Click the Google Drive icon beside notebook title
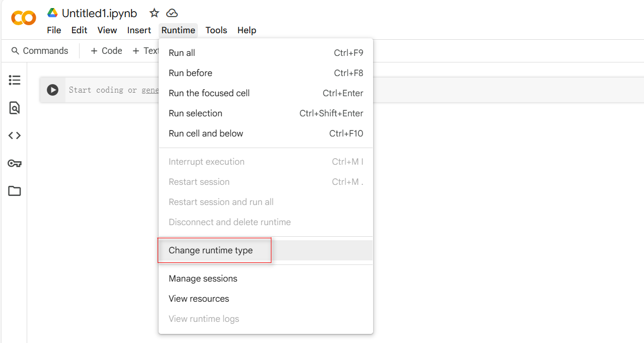Viewport: 644px width, 343px height. click(52, 13)
